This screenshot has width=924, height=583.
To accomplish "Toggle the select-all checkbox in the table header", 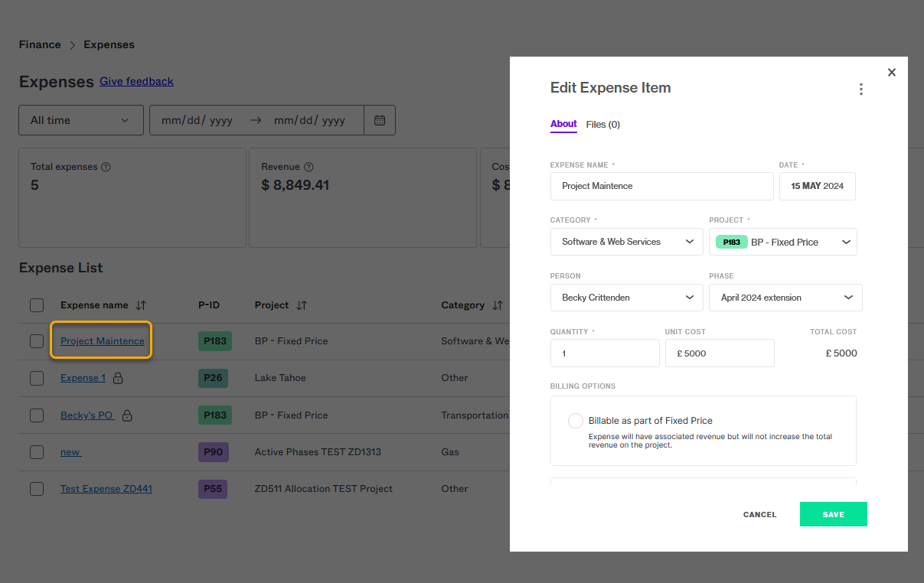I will (x=37, y=305).
